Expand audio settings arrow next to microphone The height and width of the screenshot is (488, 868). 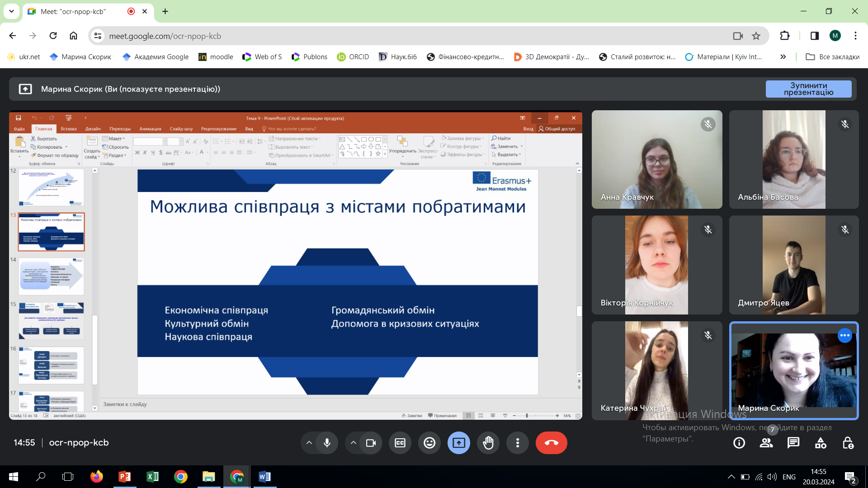[x=309, y=443]
